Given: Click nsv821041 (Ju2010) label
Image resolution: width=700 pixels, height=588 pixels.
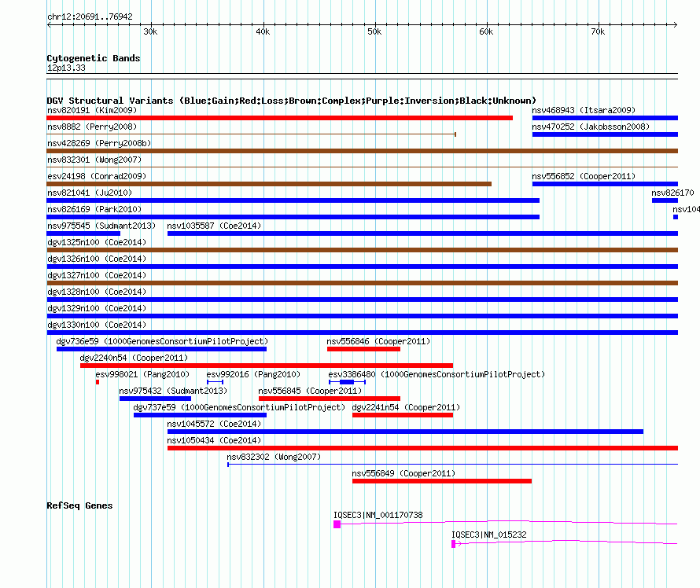Looking at the screenshot, I should point(90,193).
